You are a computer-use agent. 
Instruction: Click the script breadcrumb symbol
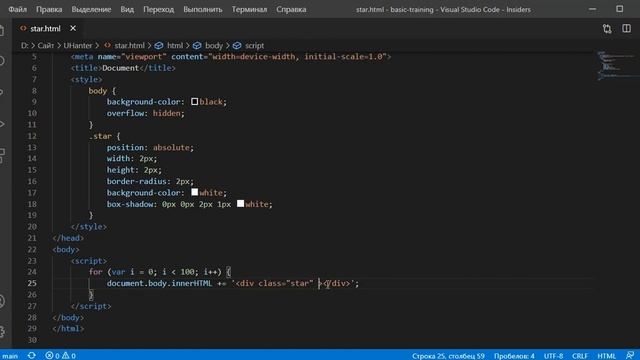point(249,45)
